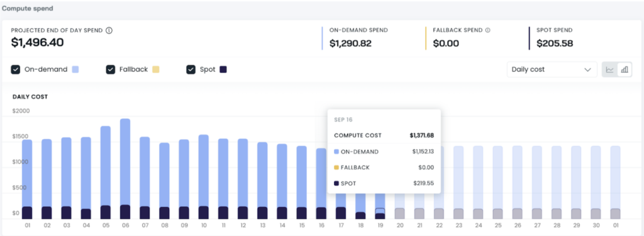Click the $1,152.13 on-demand value in tooltip

(x=423, y=151)
